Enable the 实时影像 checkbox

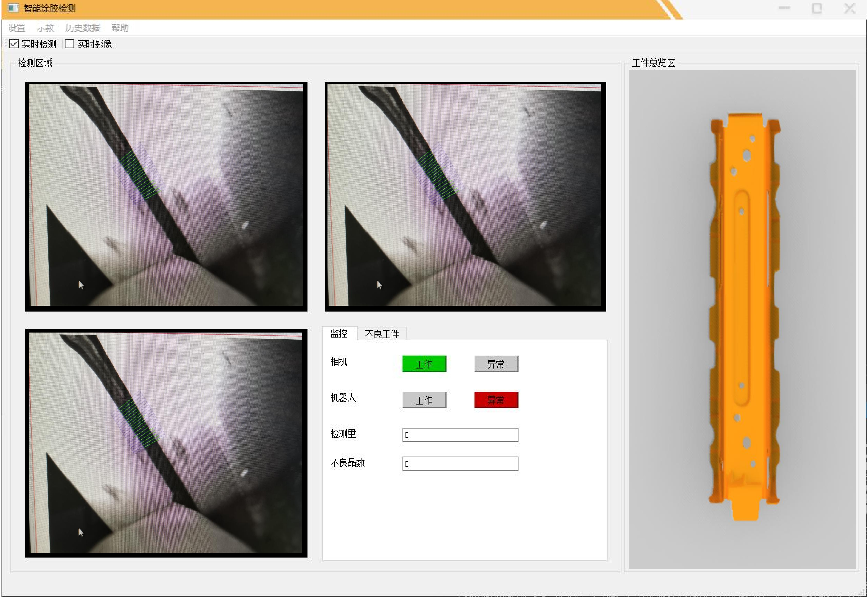[x=69, y=44]
